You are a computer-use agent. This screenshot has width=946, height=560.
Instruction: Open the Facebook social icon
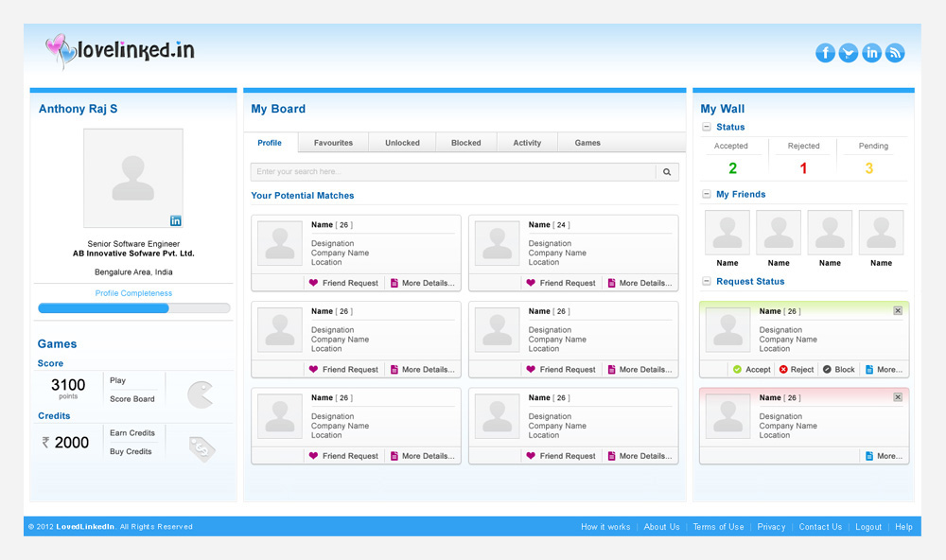825,53
